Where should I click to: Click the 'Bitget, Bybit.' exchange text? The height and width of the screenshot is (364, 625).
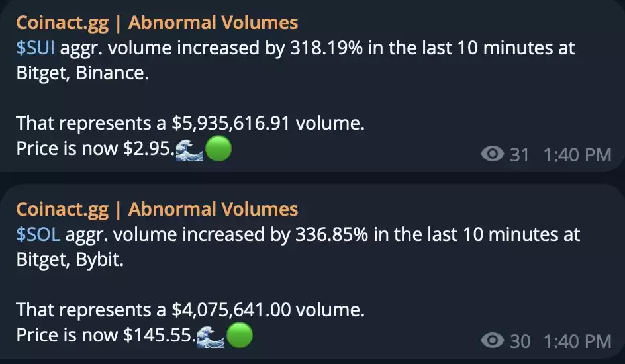pos(70,260)
